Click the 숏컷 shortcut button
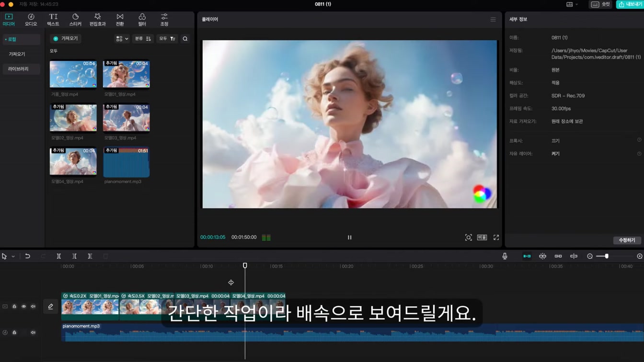Screen dimensions: 644x362 click(601, 4)
